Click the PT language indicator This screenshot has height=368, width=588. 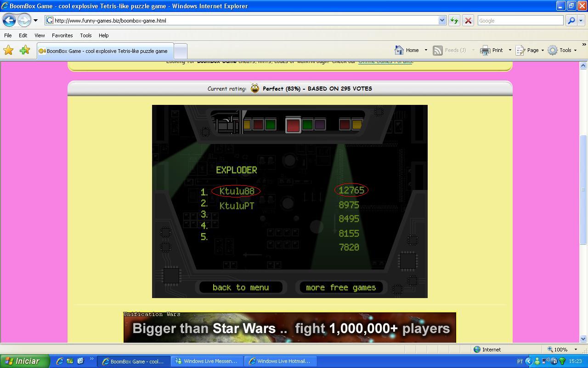[520, 361]
